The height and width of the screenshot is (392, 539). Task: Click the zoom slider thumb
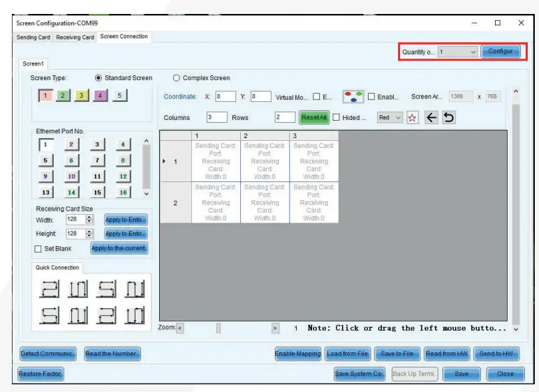click(219, 328)
